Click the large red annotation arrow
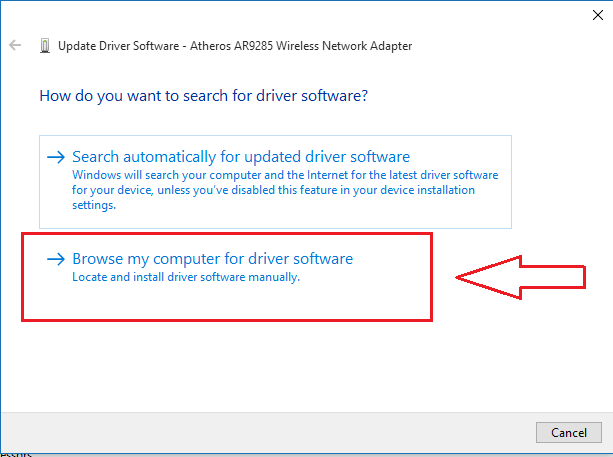613x457 pixels. [x=520, y=277]
